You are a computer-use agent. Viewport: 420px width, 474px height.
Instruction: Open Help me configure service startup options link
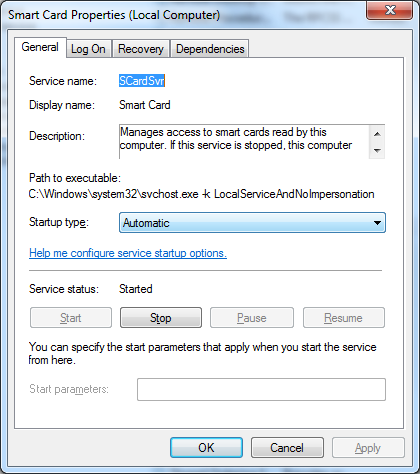coord(128,253)
